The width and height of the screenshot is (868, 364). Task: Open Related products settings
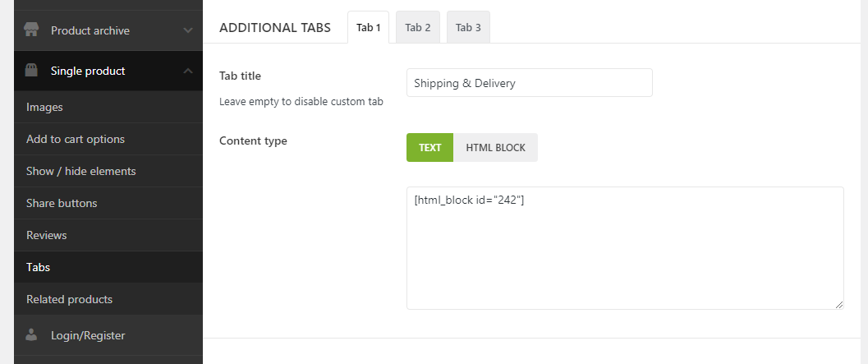pos(69,299)
